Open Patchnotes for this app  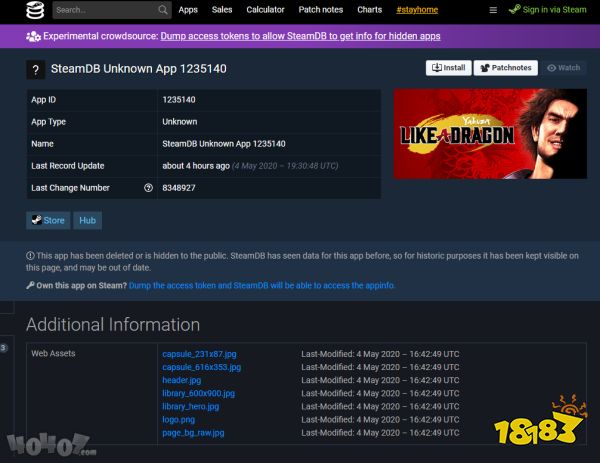pos(505,68)
